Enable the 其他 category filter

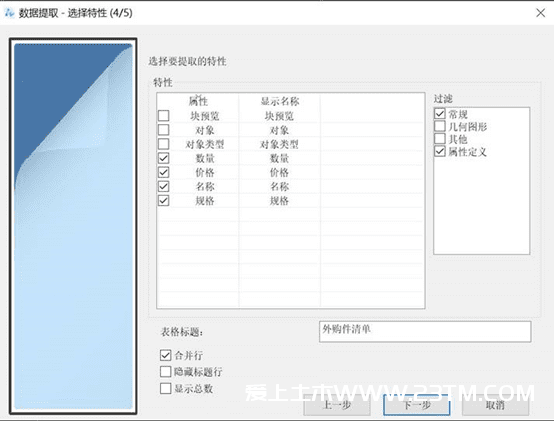440,139
